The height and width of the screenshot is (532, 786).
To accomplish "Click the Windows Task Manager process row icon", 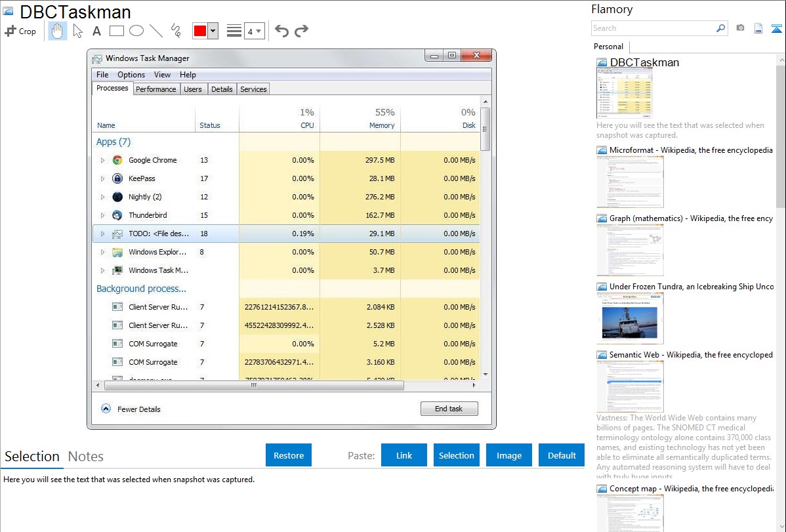I will [x=117, y=270].
